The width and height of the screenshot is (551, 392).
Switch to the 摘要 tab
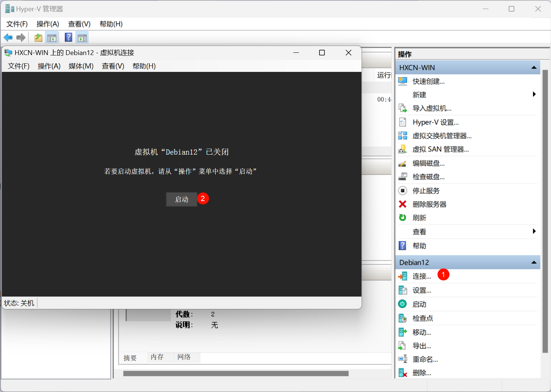[x=130, y=358]
